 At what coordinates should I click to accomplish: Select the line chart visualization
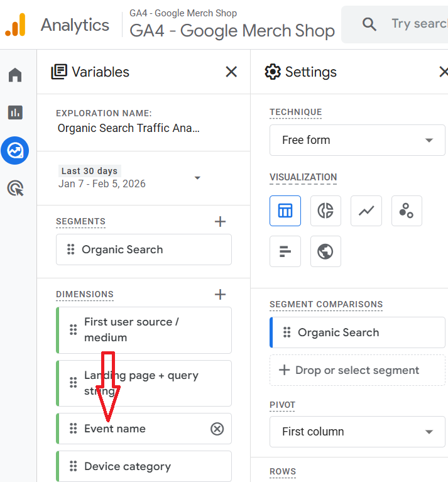(x=366, y=211)
